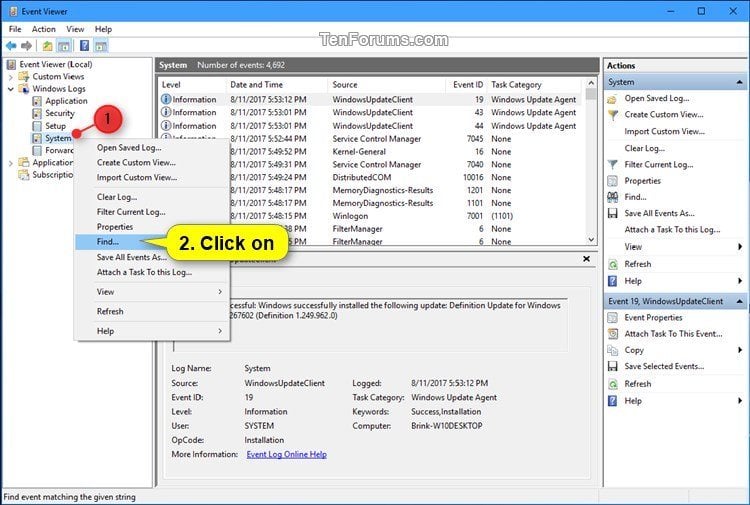Choose Find... in the context menu
This screenshot has height=505, width=750.
point(152,242)
